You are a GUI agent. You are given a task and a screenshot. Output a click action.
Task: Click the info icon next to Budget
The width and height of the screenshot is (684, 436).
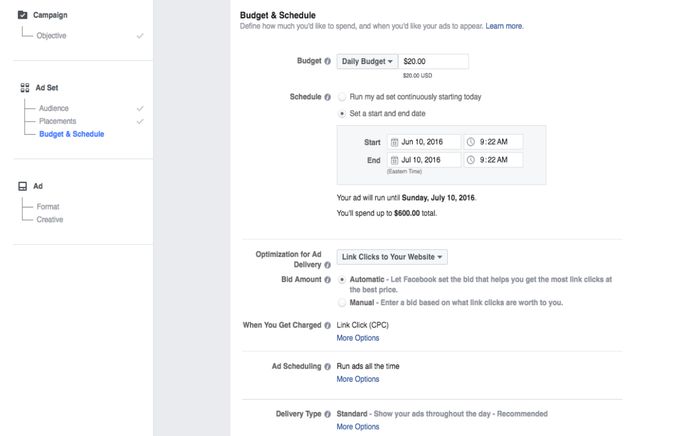point(328,62)
